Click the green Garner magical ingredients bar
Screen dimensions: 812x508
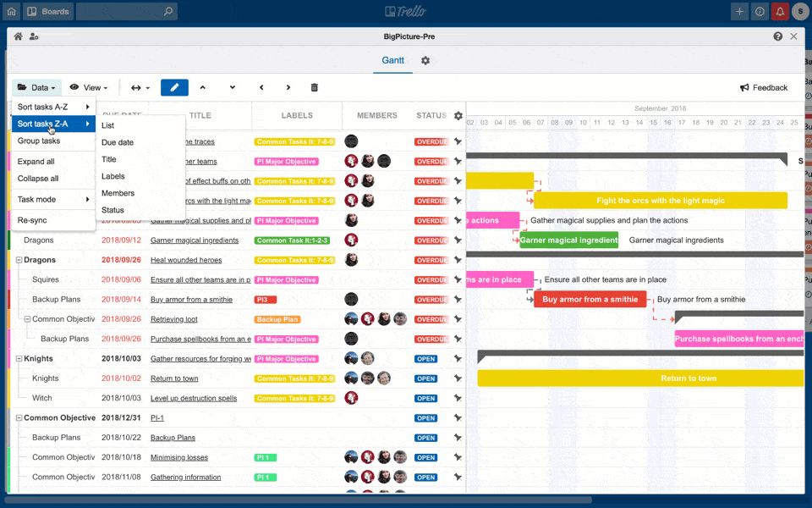tap(568, 240)
